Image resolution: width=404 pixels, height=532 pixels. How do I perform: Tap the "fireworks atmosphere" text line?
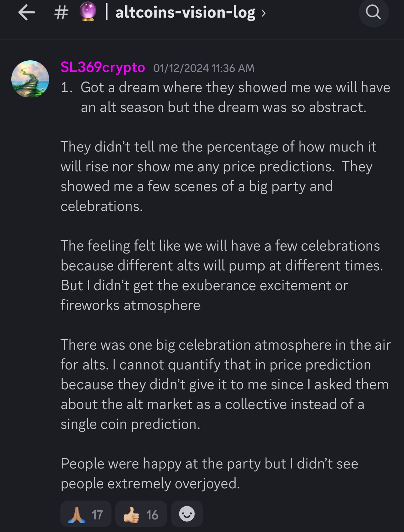point(130,305)
